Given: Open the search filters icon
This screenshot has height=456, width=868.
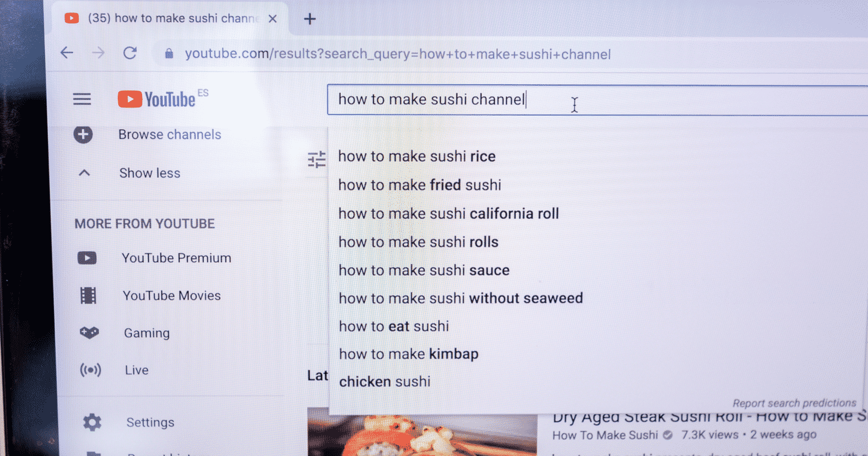Looking at the screenshot, I should pyautogui.click(x=317, y=159).
